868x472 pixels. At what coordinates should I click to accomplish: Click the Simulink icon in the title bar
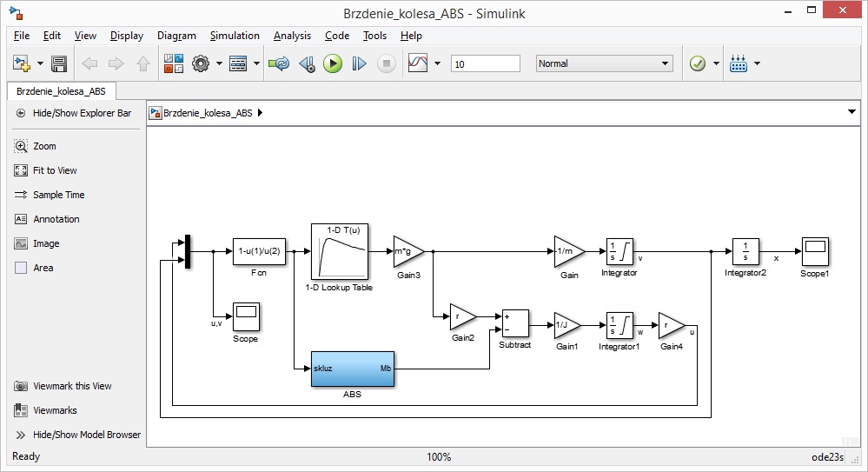[x=16, y=13]
